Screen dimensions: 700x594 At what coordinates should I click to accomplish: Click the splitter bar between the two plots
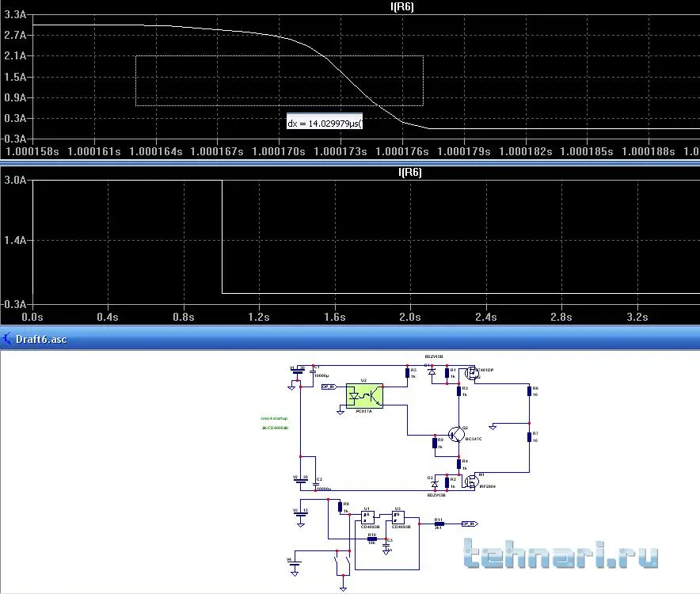click(x=350, y=163)
